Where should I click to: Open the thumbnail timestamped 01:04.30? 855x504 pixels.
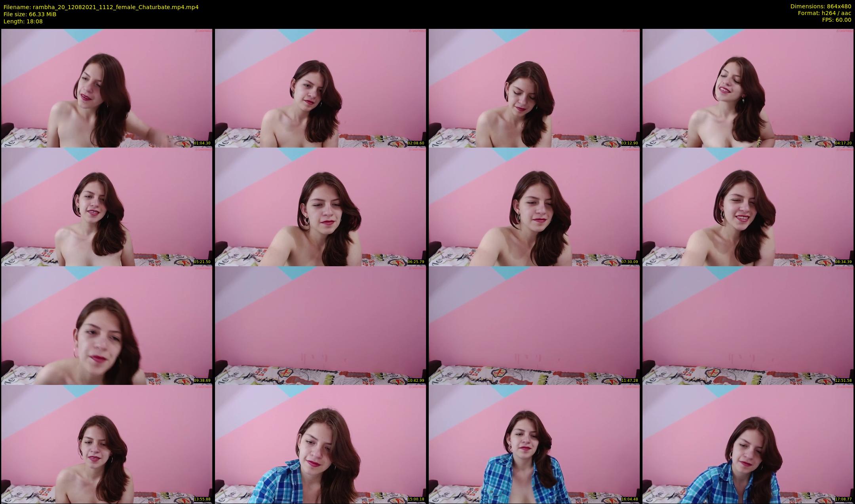pos(107,88)
